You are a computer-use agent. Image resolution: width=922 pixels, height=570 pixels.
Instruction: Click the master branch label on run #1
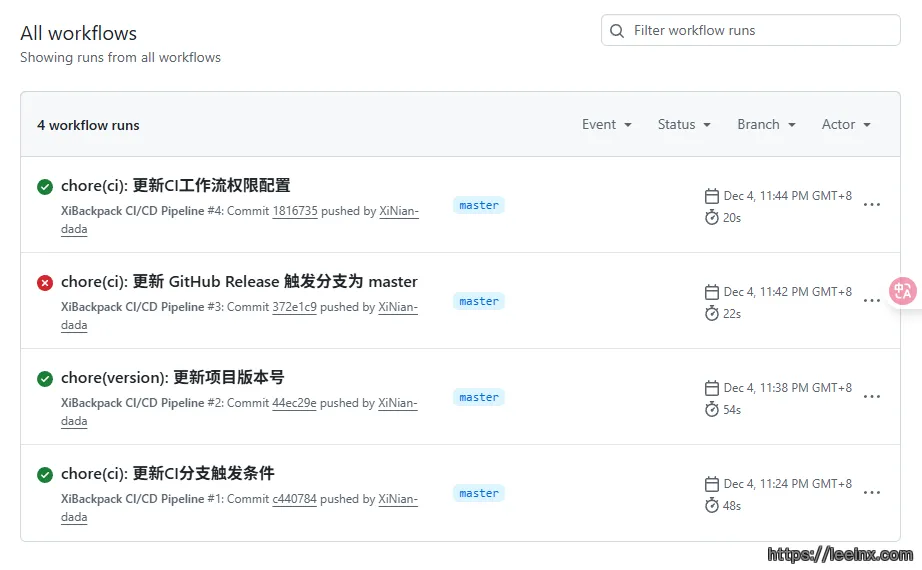[479, 493]
